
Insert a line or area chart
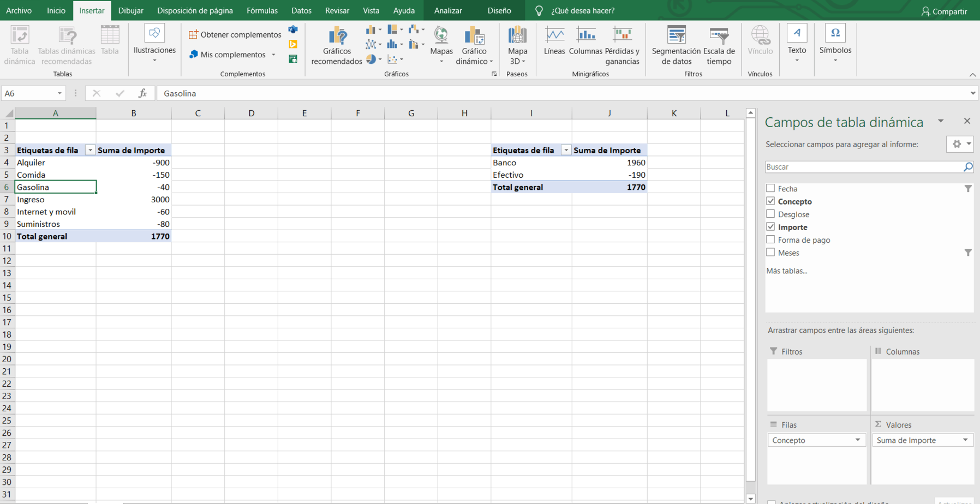click(x=373, y=44)
